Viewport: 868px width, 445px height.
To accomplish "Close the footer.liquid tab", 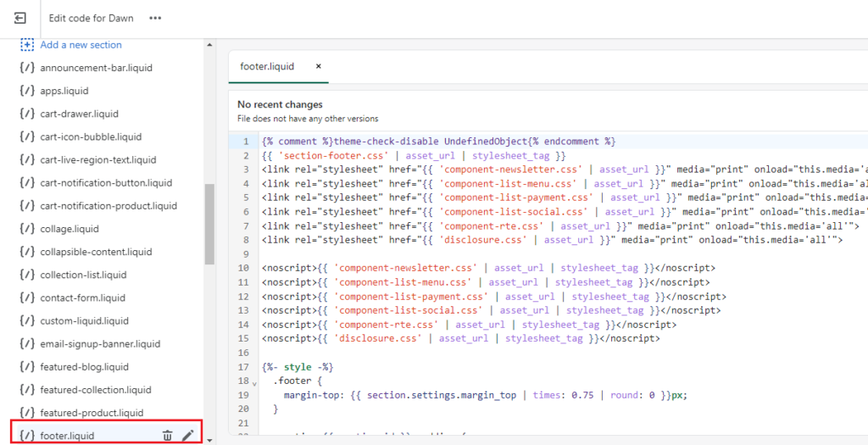I will pos(319,66).
